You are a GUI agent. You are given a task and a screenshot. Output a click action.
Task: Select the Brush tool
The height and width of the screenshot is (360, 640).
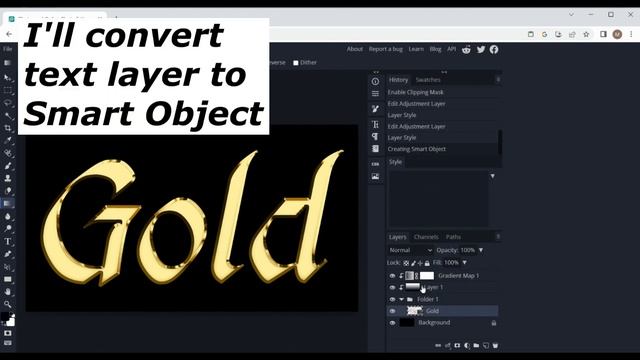[x=7, y=166]
